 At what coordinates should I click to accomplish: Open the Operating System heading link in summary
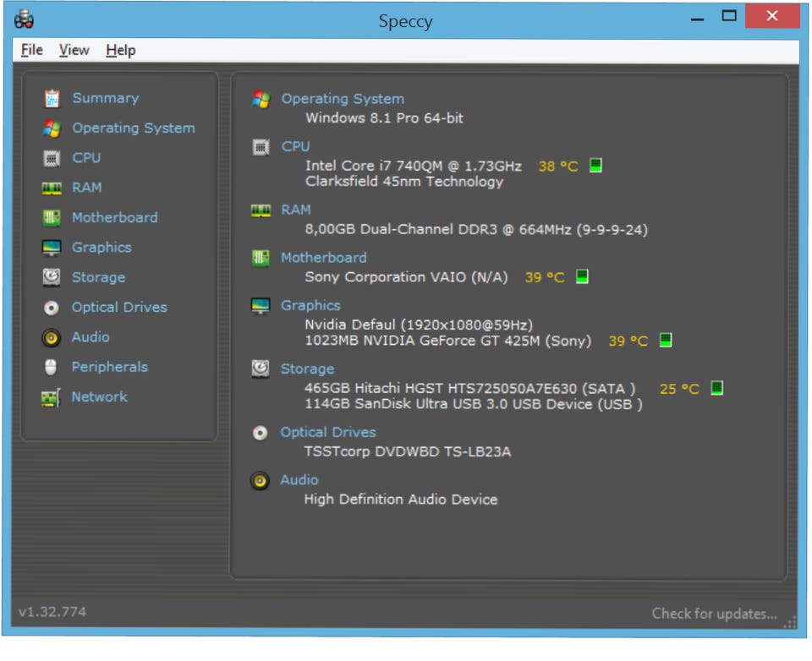(x=343, y=99)
